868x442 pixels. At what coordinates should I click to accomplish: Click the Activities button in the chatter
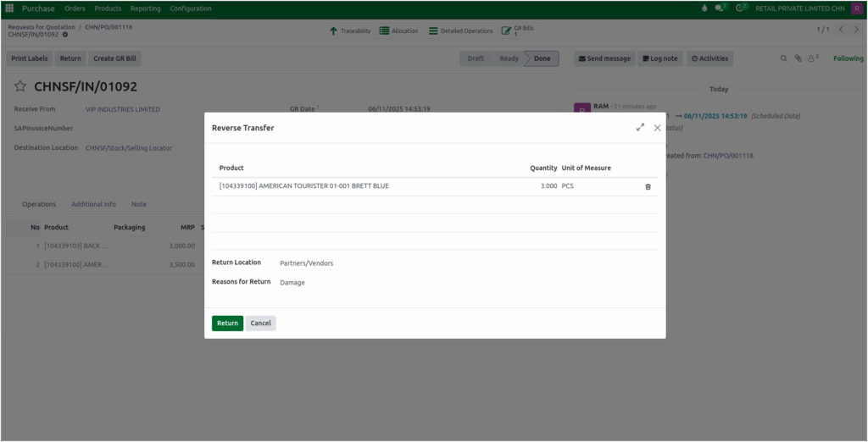pos(709,58)
